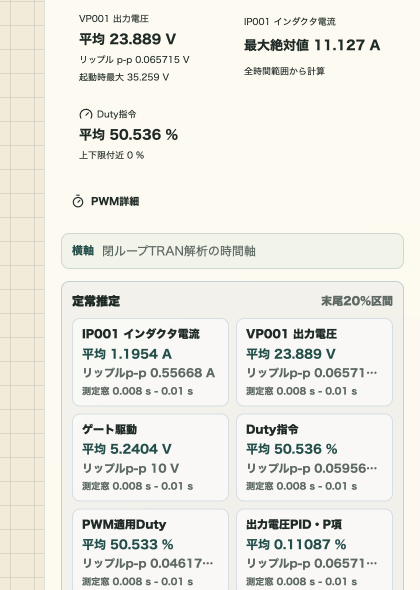
Task: Click the 平均 23.889 V summary value at top
Action: pyautogui.click(x=128, y=39)
